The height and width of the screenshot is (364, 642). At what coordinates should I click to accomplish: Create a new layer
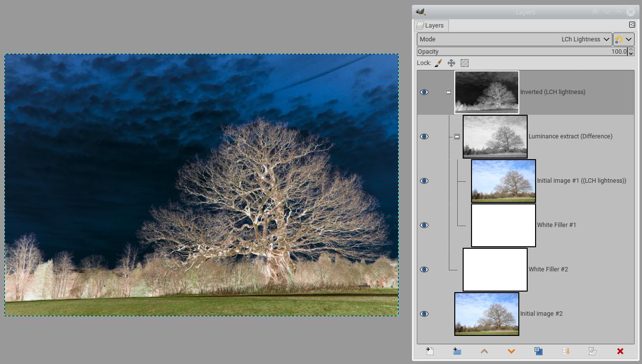(430, 351)
